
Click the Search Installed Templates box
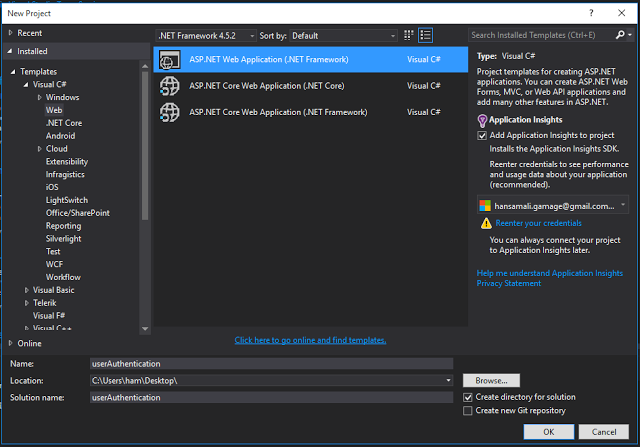(541, 35)
